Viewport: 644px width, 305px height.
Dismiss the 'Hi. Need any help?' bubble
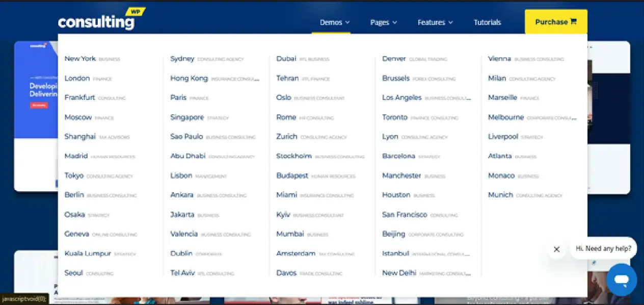556,249
